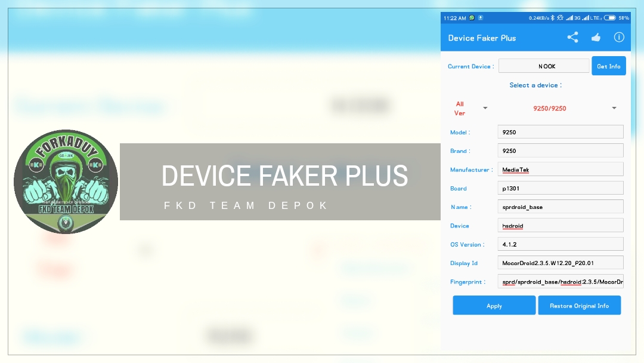Tap the battery indicator in the status bar
Viewport: 644px width, 363px height.
(x=610, y=17)
